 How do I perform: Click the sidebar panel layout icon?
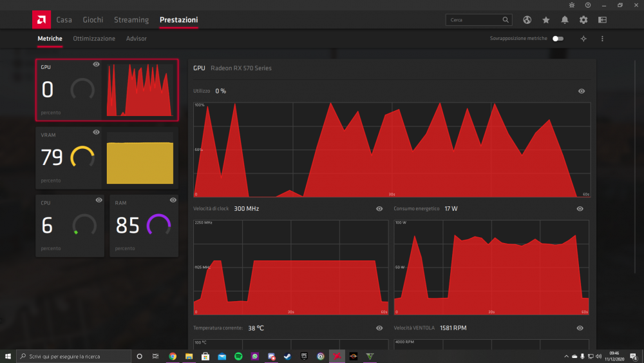point(602,20)
